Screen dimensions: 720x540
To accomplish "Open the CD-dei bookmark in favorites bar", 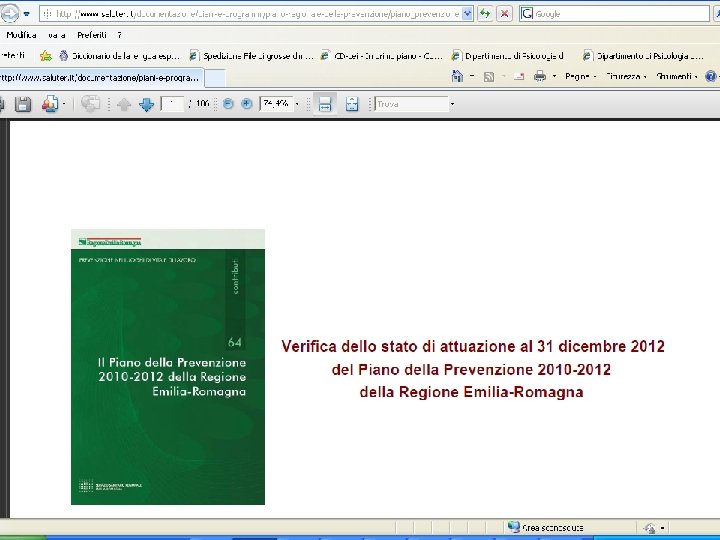I will point(382,56).
